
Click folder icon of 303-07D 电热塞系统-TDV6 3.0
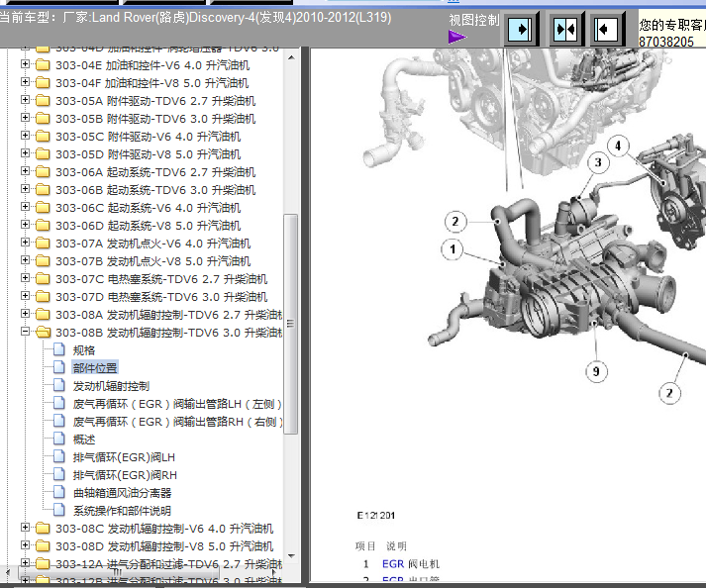tap(43, 297)
